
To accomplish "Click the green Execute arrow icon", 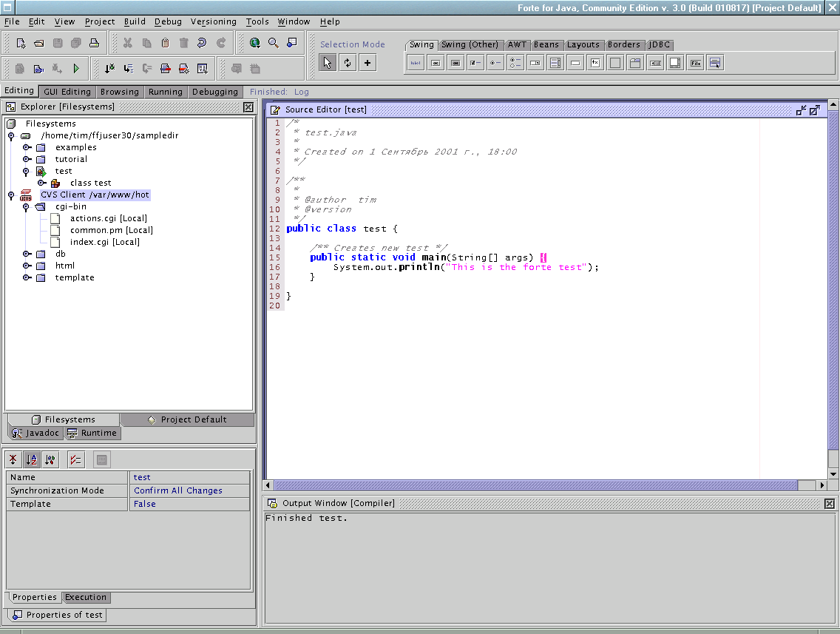I will point(76,69).
